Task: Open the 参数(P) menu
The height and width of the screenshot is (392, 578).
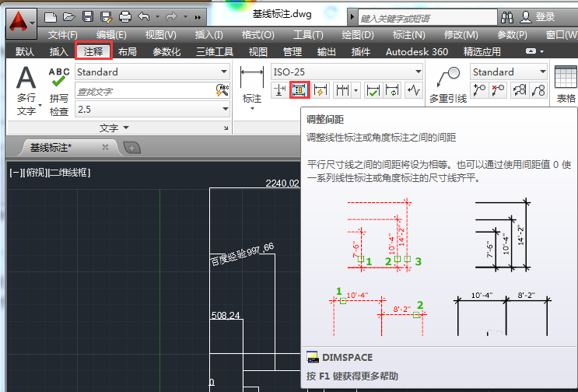Action: tap(512, 35)
